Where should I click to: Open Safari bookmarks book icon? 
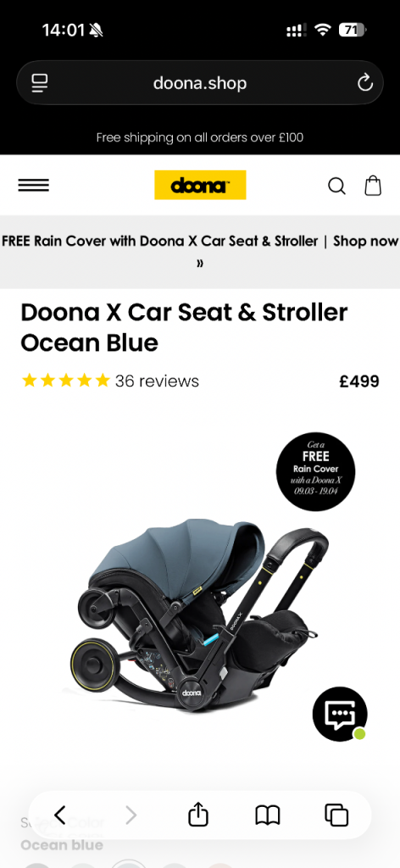(268, 815)
